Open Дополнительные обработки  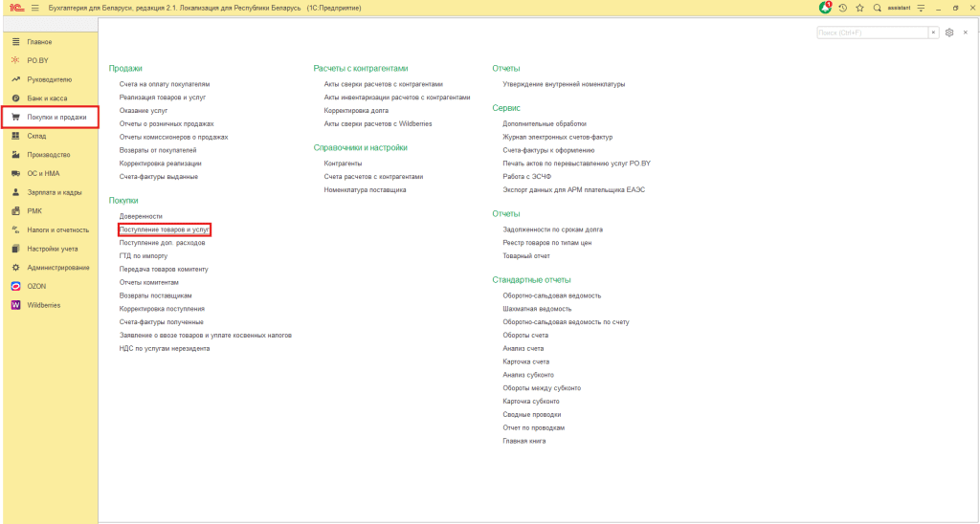click(x=545, y=123)
